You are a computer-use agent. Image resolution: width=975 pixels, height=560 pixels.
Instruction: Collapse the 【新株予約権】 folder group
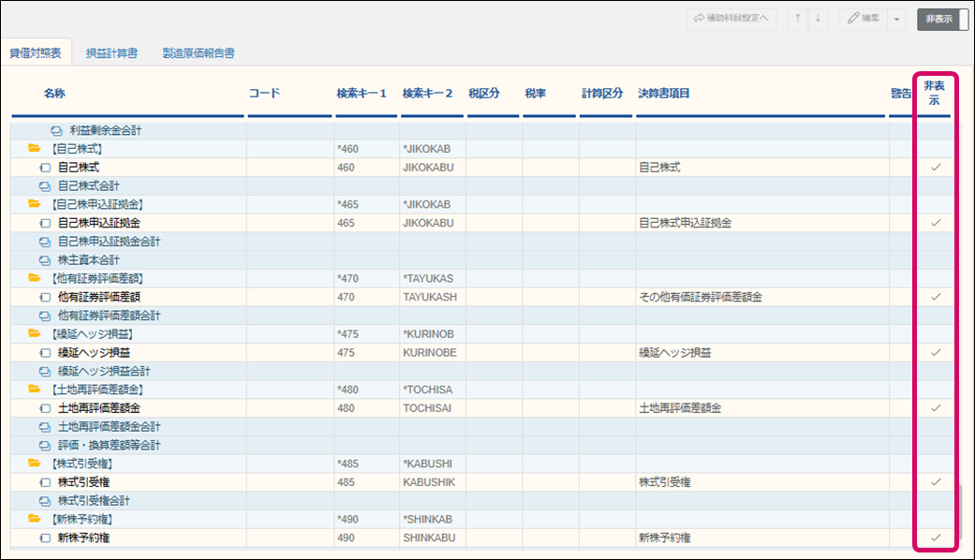[35, 519]
